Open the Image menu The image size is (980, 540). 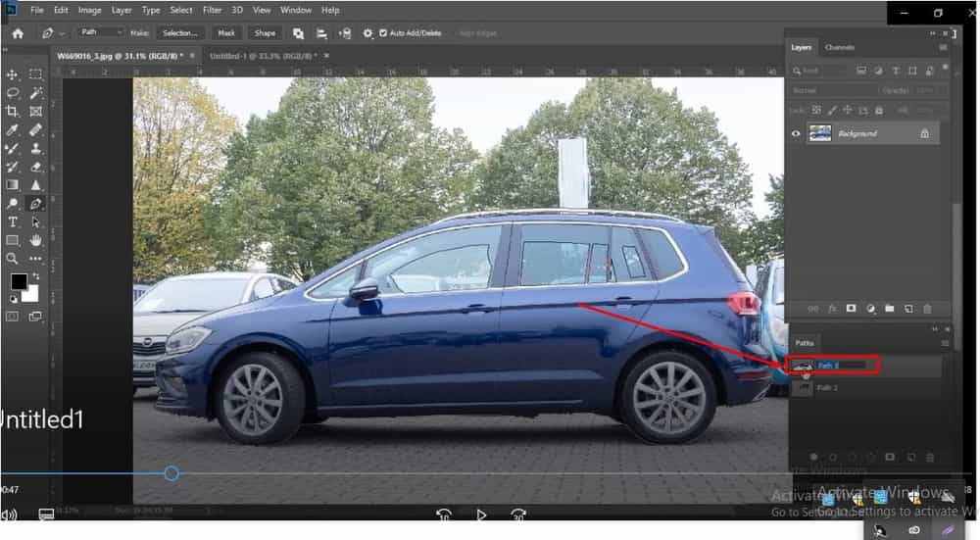coord(89,10)
